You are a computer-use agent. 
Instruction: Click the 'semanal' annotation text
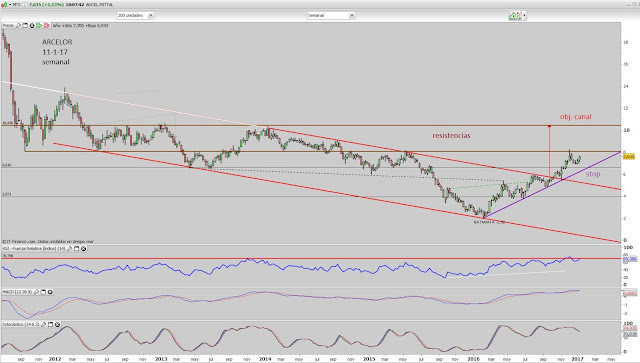point(56,62)
